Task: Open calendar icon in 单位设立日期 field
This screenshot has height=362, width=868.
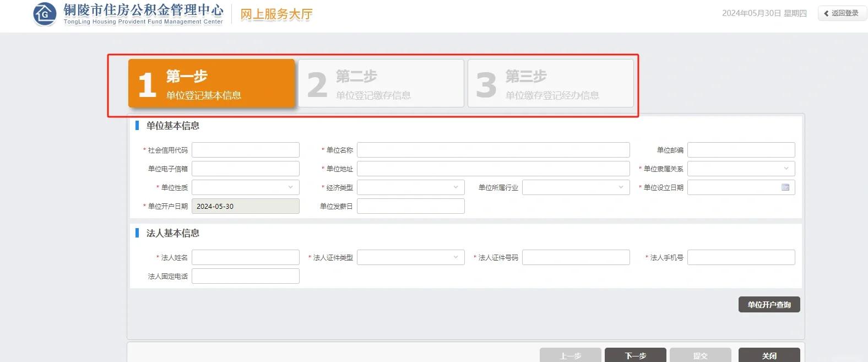Action: (x=785, y=187)
